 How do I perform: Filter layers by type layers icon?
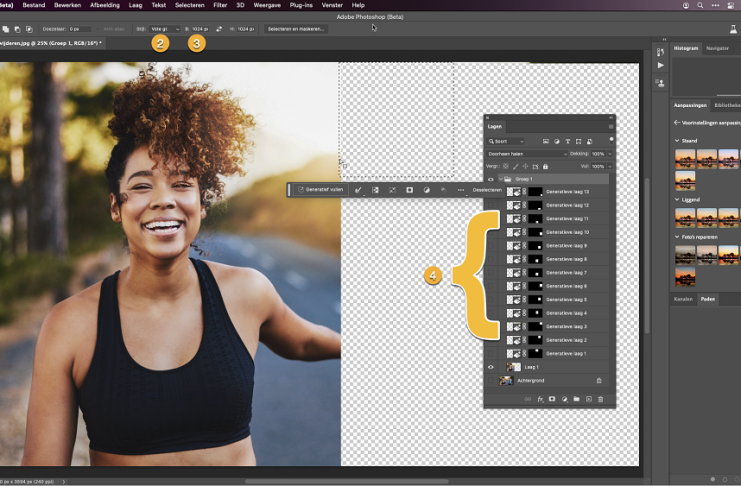pyautogui.click(x=568, y=141)
